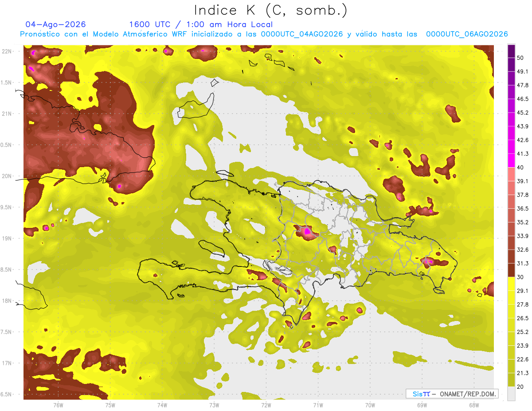This screenshot has width=532, height=411.
Task: Click the "70W" longitude label
Action: (370, 405)
